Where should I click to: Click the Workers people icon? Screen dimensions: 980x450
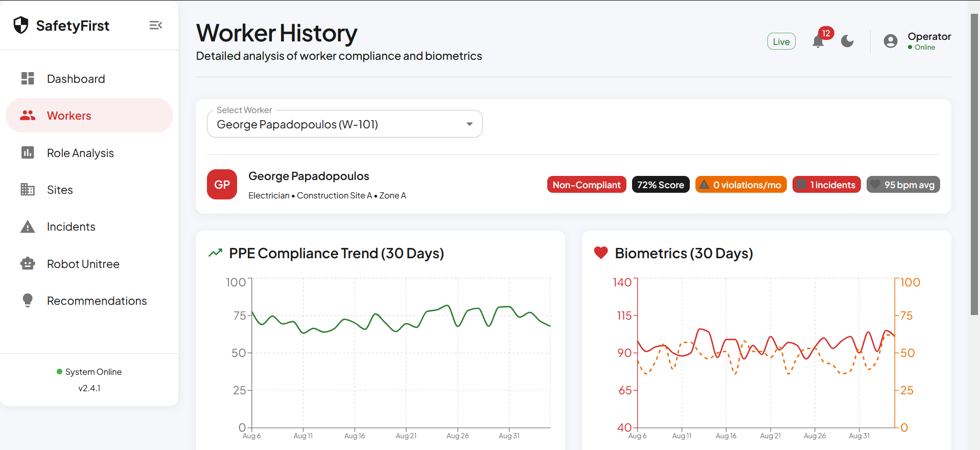click(x=28, y=116)
